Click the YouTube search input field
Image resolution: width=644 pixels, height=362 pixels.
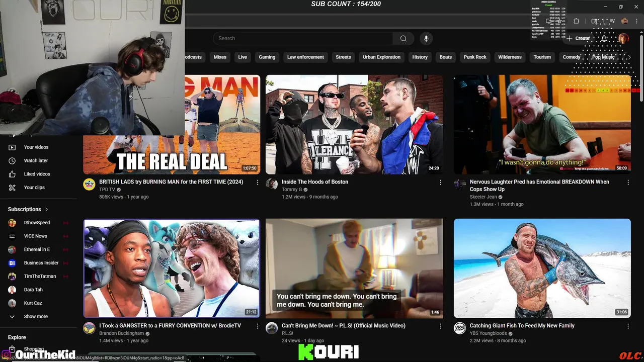click(303, 38)
